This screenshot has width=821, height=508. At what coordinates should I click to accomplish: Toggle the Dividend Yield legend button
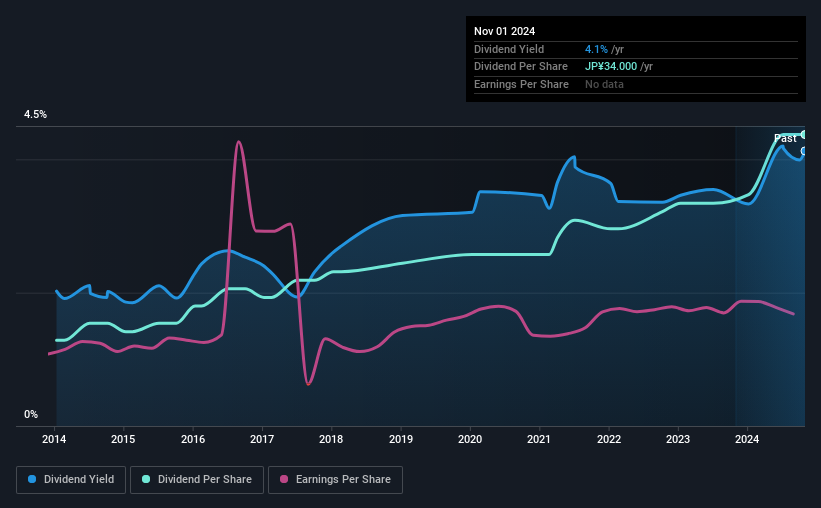point(71,480)
